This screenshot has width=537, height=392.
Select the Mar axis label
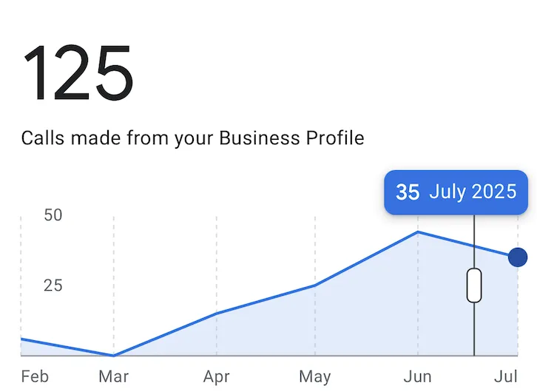point(114,376)
